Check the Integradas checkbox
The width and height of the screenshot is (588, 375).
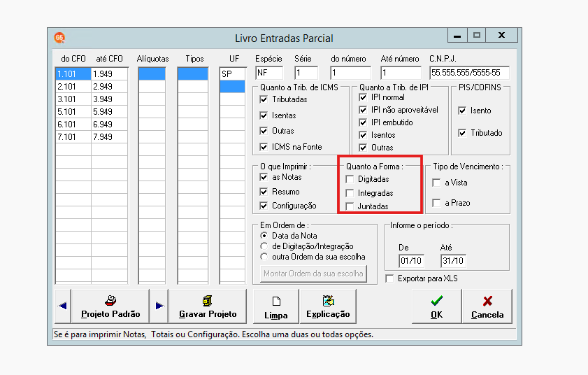[x=350, y=193]
